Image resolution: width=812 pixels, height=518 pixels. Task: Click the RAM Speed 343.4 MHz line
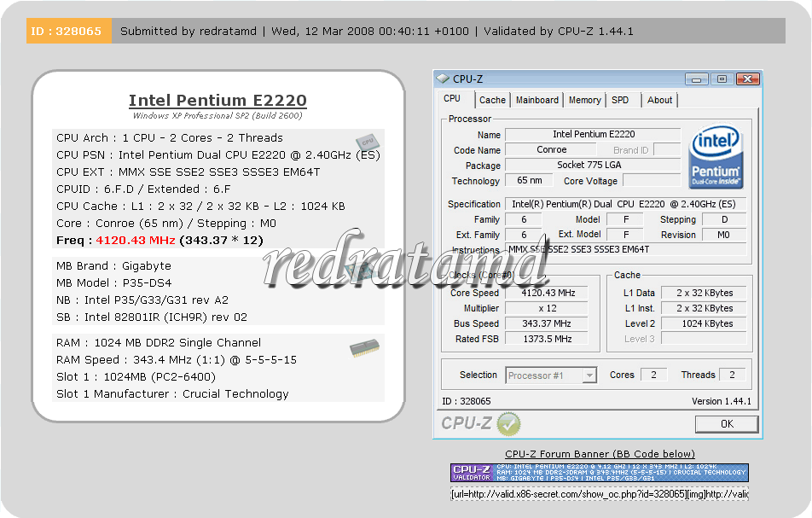[177, 359]
